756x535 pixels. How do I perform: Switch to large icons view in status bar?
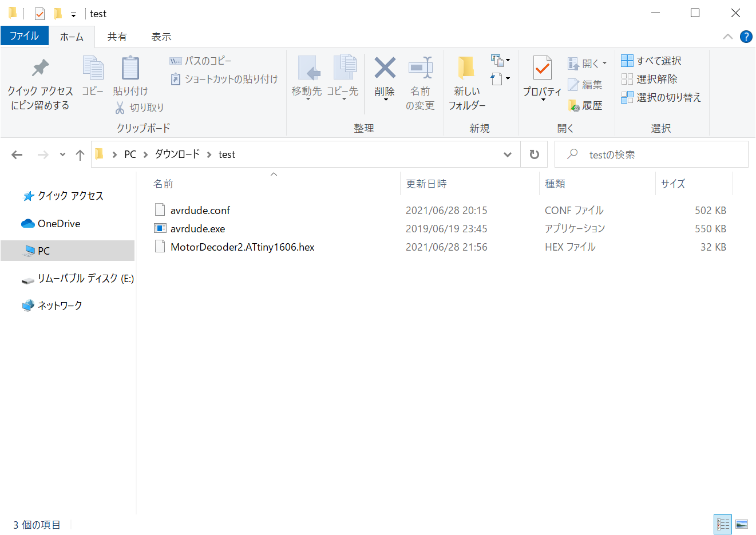coord(742,524)
